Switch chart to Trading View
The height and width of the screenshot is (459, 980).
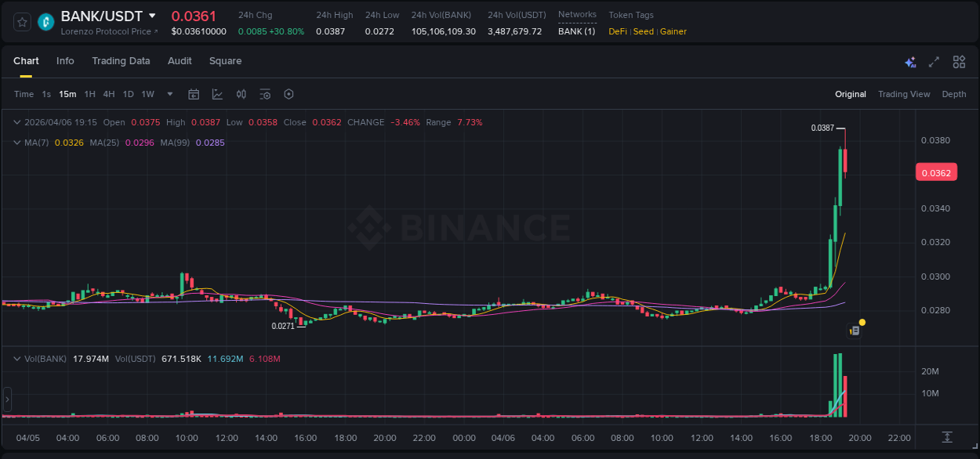[x=904, y=94]
